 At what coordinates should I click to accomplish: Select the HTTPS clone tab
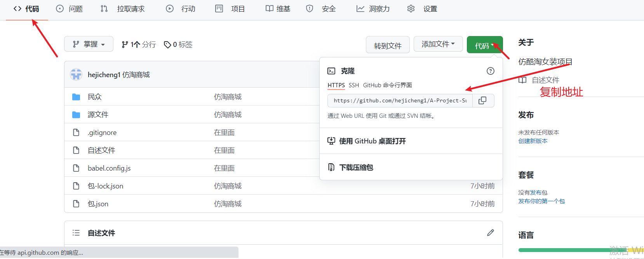(336, 85)
